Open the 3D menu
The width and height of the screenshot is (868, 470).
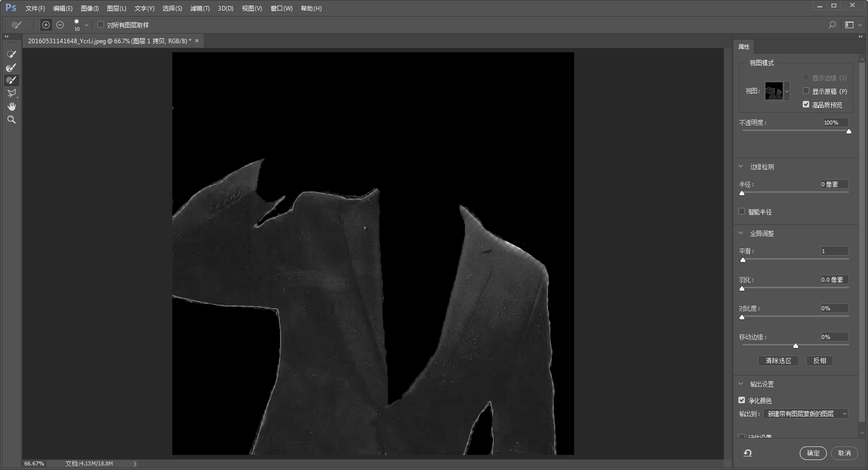pos(226,9)
